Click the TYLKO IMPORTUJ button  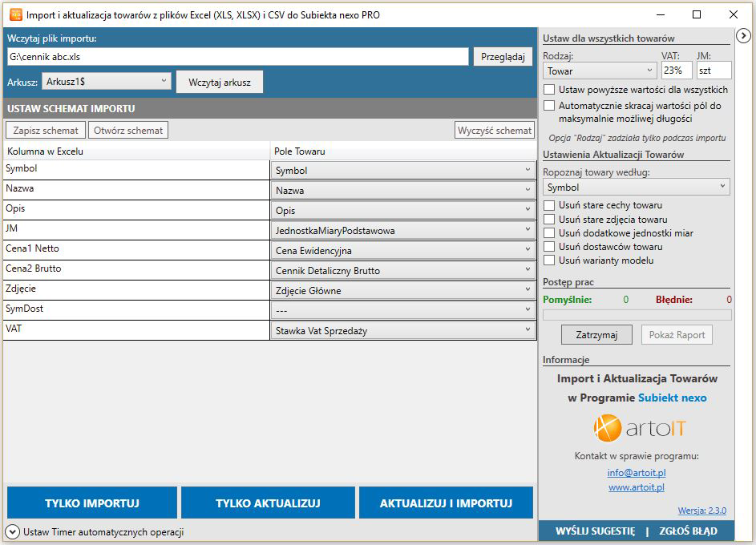(x=92, y=503)
